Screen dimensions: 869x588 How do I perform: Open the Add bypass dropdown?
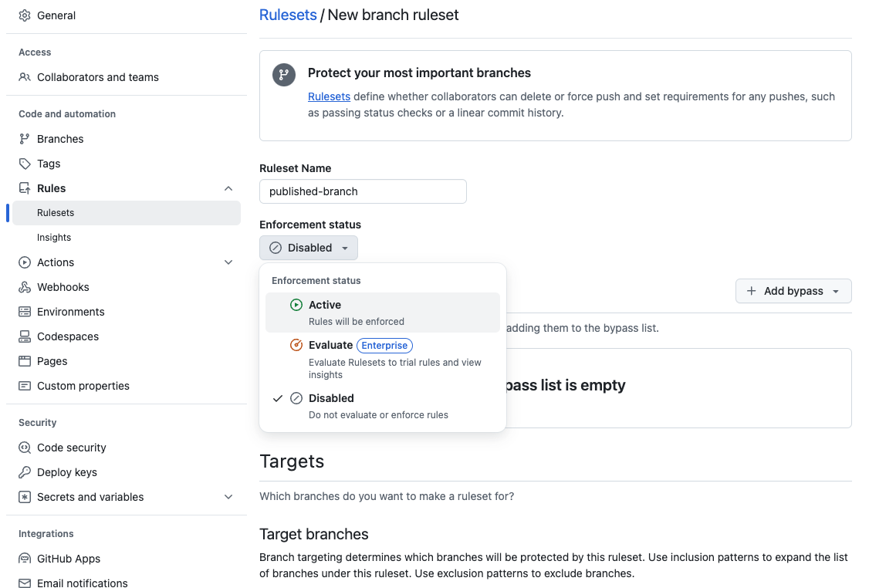coord(793,291)
